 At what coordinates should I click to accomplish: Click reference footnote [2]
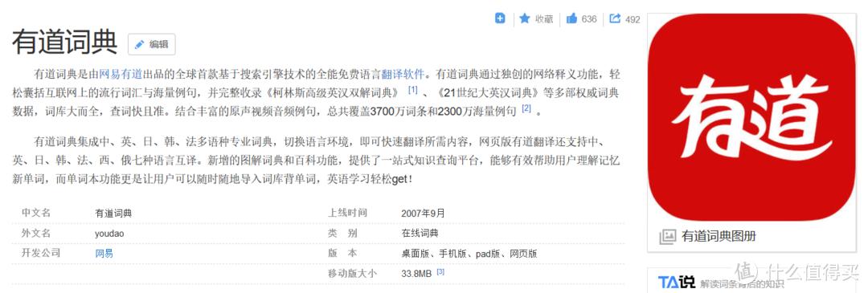(526, 108)
